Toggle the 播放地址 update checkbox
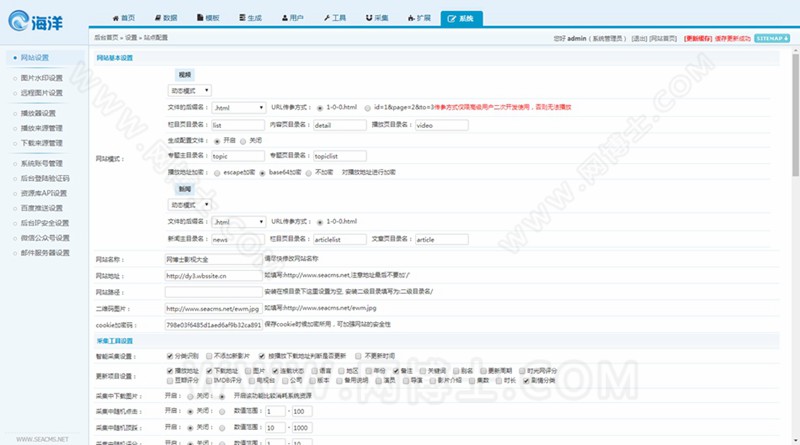Viewport: 800px width, 445px height. click(170, 371)
